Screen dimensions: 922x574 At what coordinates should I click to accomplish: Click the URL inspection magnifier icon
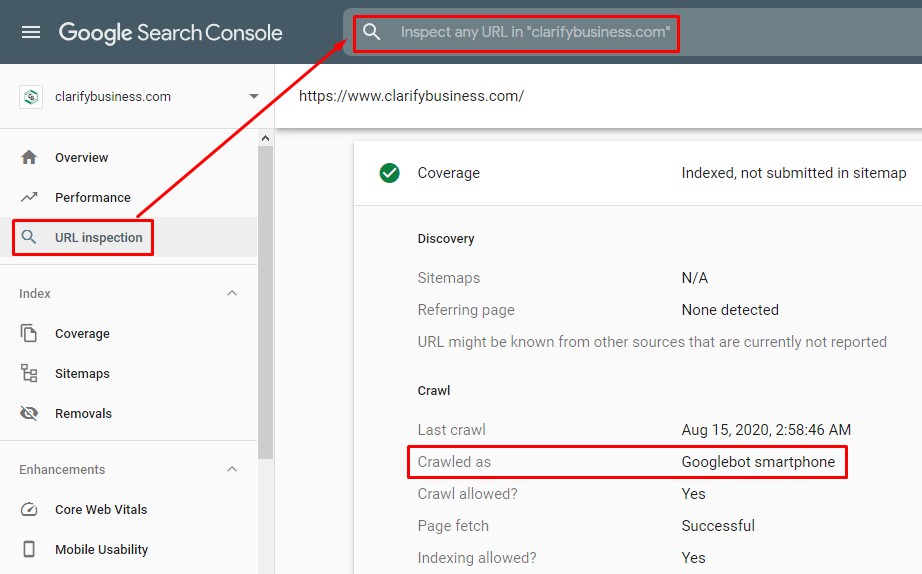(x=29, y=237)
